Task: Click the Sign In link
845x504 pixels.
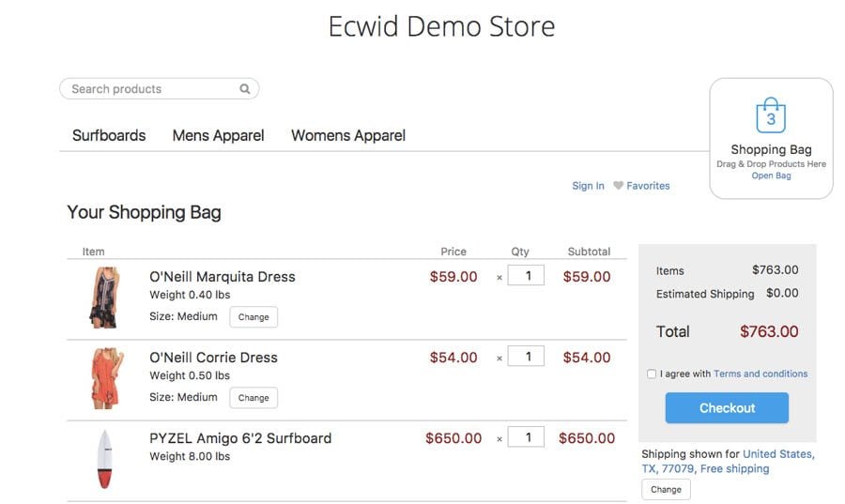Action: click(x=588, y=186)
